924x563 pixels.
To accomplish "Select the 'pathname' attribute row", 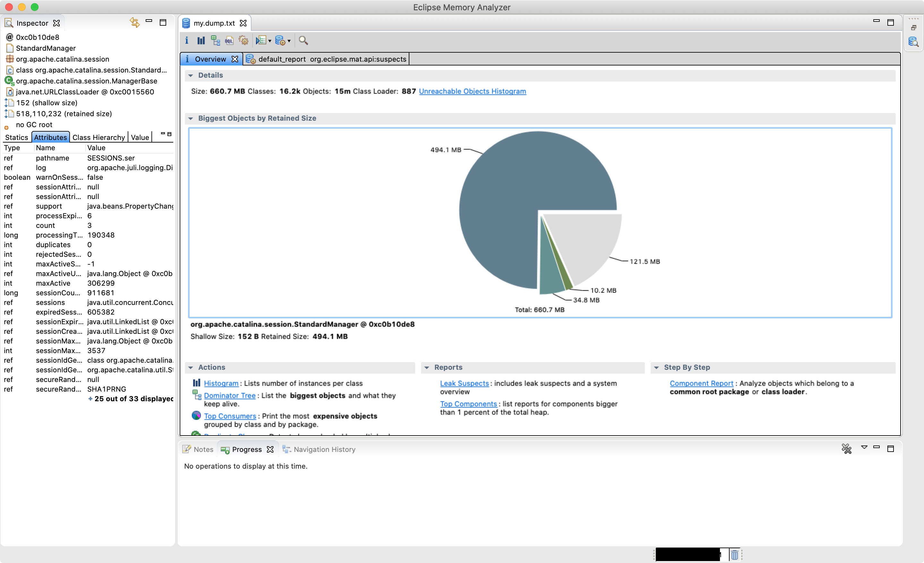I will tap(88, 158).
